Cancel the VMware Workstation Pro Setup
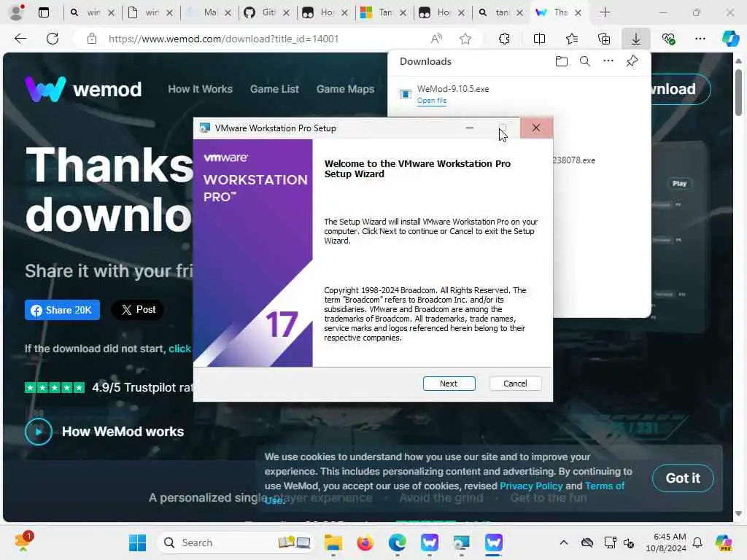 [x=515, y=384]
